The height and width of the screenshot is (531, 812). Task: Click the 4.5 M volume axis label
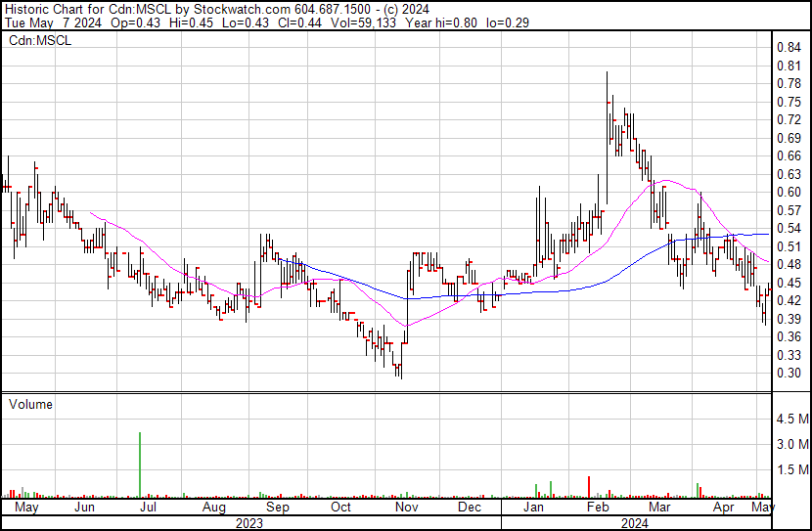pyautogui.click(x=791, y=420)
